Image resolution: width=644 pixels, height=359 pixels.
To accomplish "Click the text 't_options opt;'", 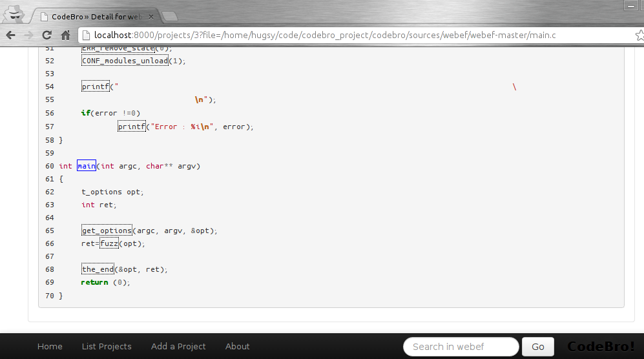I will [x=112, y=192].
